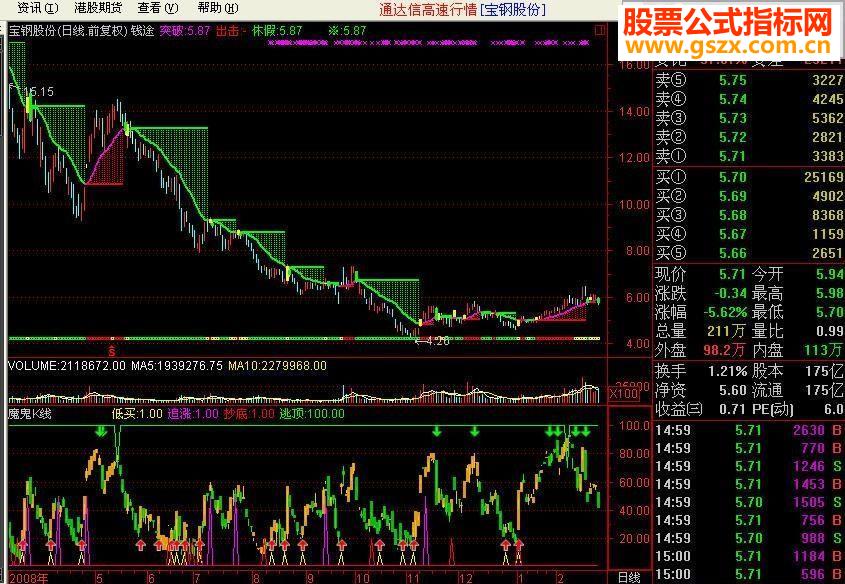Click the 追涨:1.00 indicator value

coord(193,414)
